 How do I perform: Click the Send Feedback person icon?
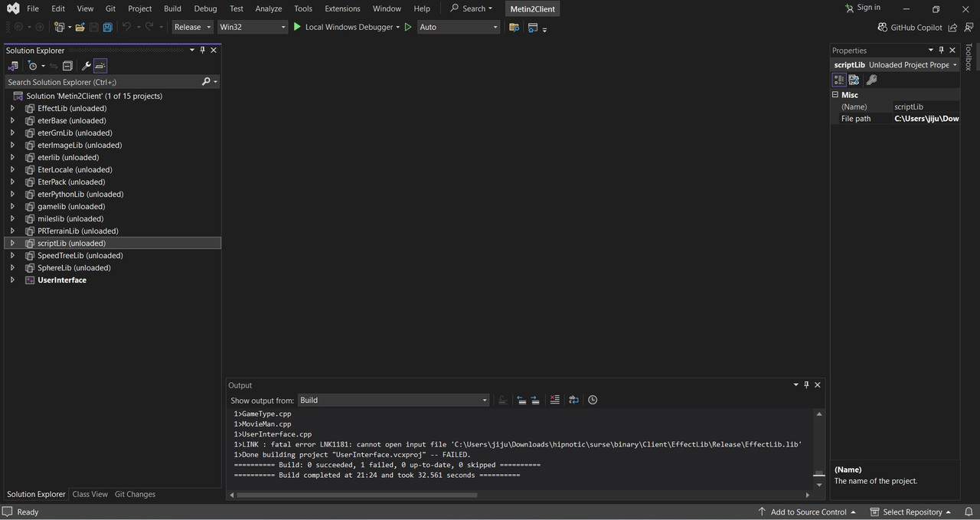pyautogui.click(x=968, y=27)
